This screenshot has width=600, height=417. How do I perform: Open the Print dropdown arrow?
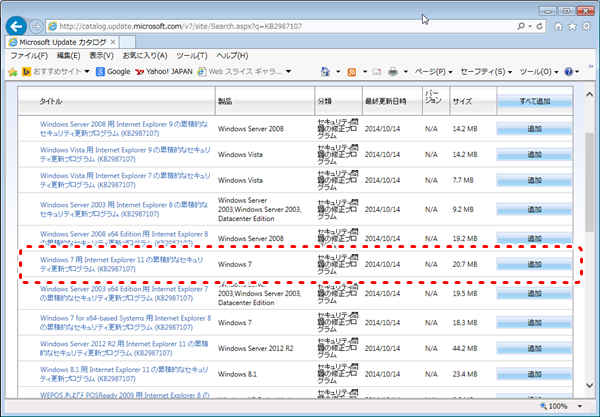coord(406,72)
